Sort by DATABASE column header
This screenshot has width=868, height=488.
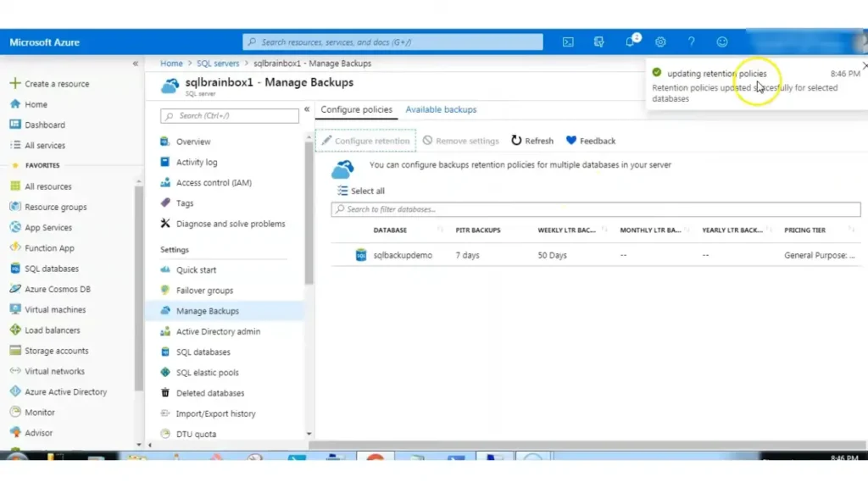click(x=390, y=230)
